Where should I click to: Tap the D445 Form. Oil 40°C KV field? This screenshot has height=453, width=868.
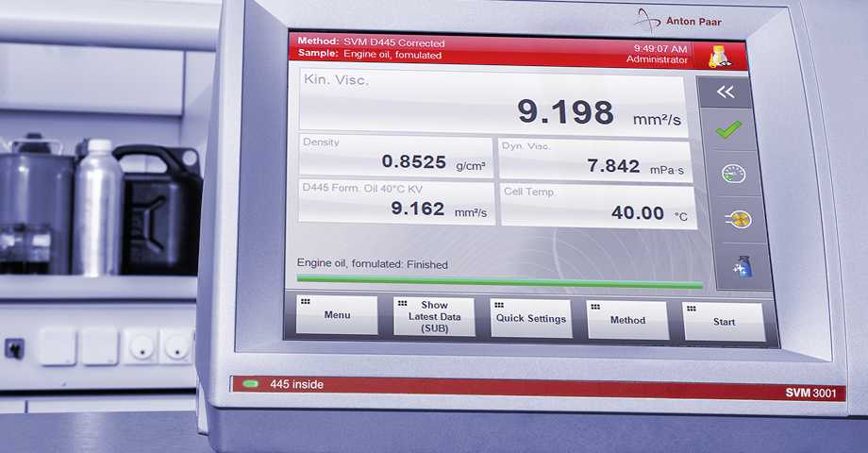[x=396, y=202]
